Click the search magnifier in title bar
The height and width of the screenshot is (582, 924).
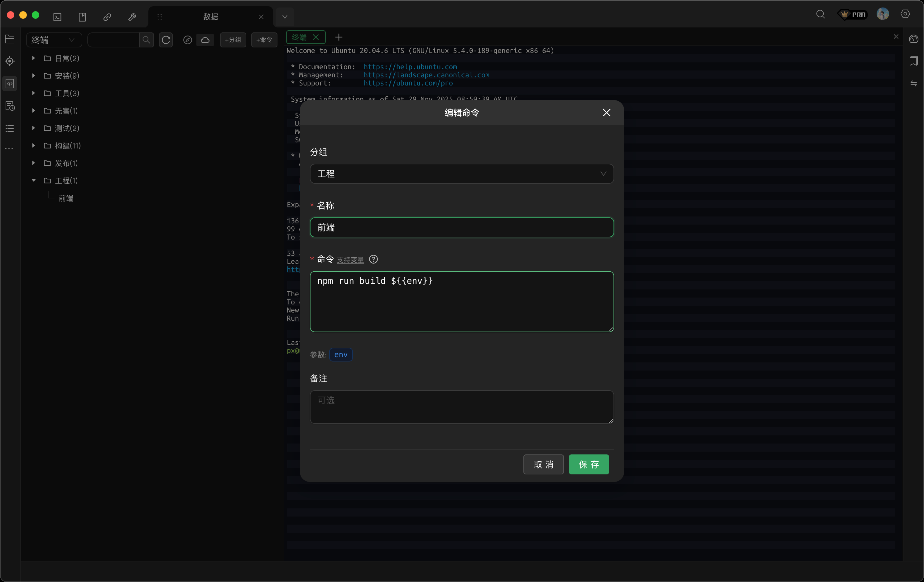820,15
